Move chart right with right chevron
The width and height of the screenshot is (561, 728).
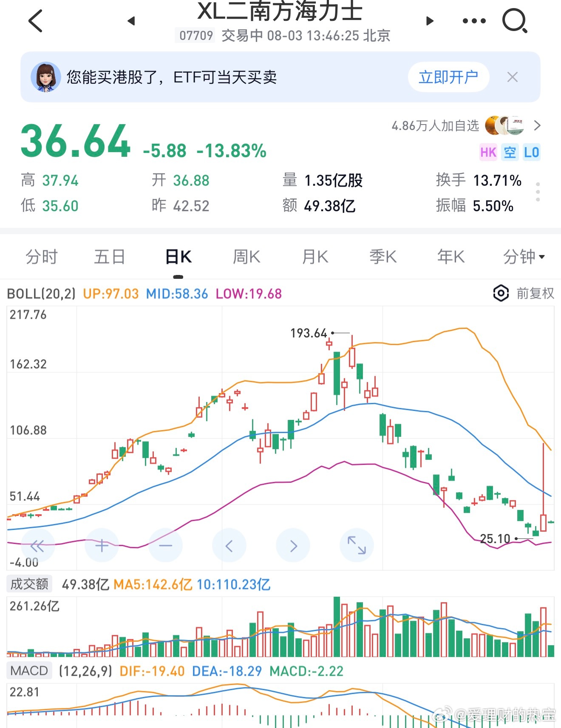(x=293, y=546)
